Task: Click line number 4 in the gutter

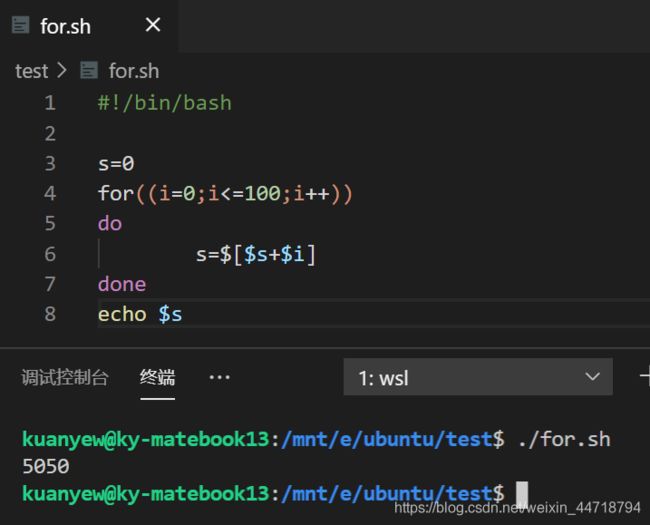Action: (x=50, y=194)
